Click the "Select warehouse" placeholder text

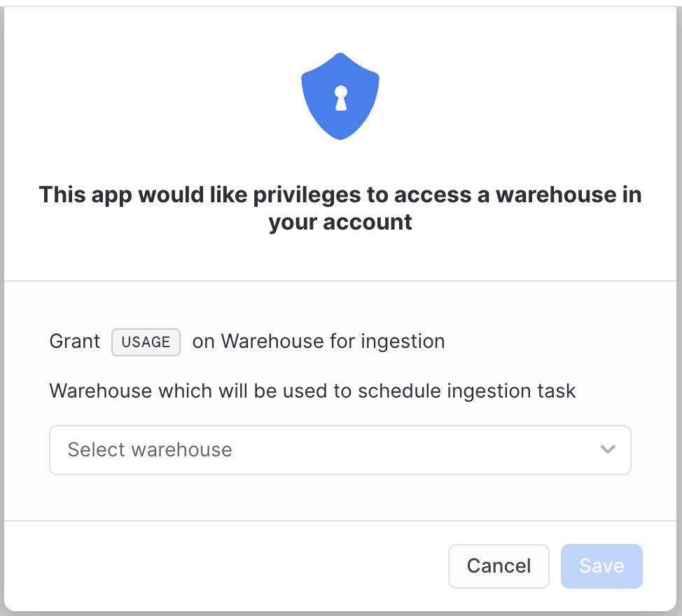[149, 449]
